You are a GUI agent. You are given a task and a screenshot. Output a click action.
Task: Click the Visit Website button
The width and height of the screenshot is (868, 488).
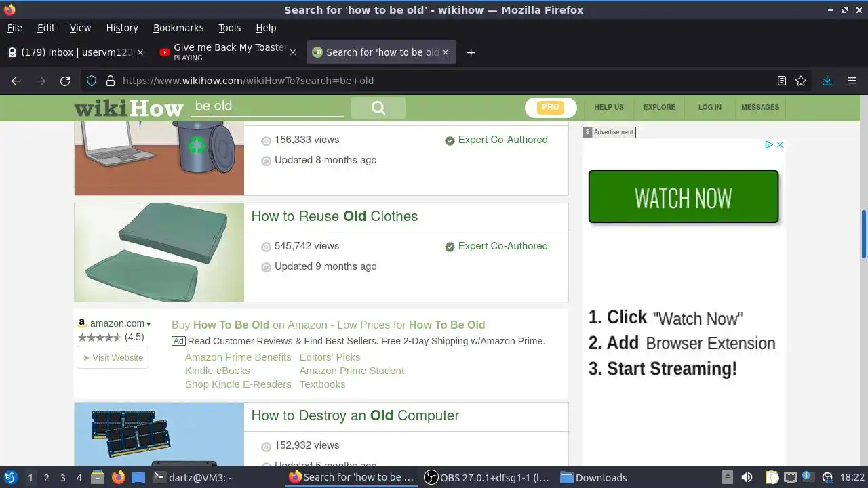tap(113, 358)
